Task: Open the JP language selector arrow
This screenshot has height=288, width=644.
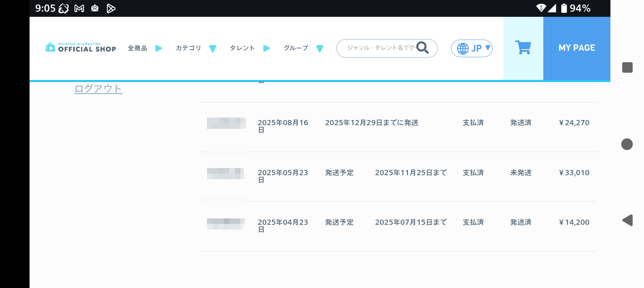Action: pyautogui.click(x=487, y=48)
